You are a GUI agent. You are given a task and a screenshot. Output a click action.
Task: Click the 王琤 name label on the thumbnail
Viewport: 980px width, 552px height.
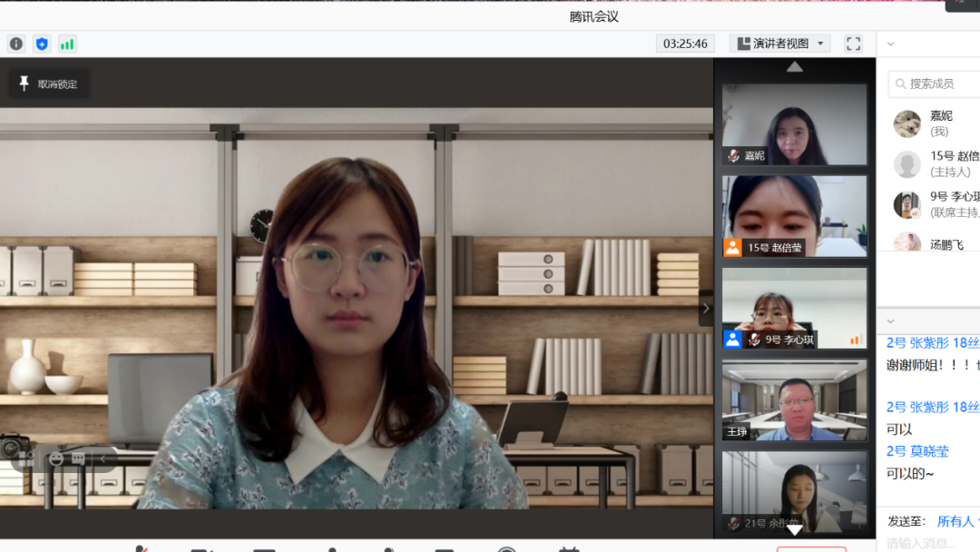(x=737, y=431)
